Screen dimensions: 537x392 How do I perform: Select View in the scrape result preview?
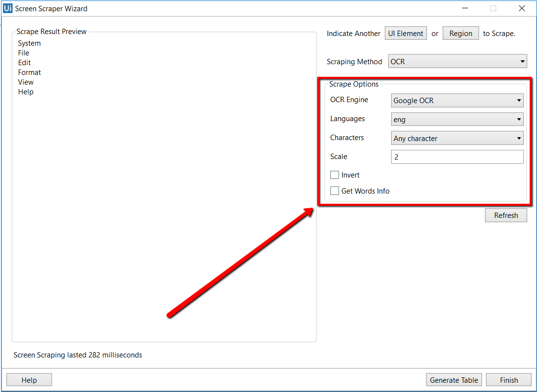coord(26,82)
